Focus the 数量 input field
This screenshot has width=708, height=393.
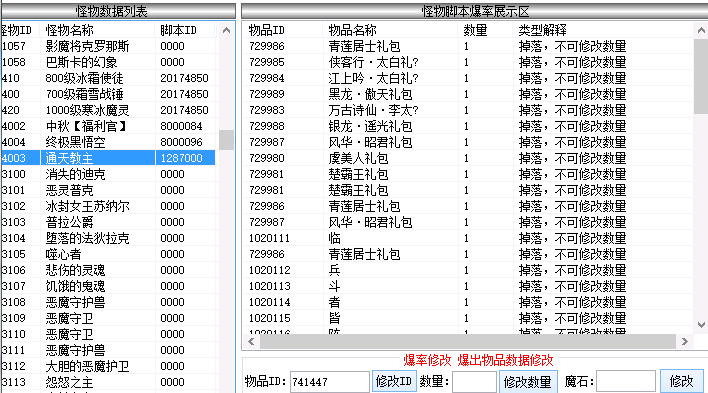474,382
